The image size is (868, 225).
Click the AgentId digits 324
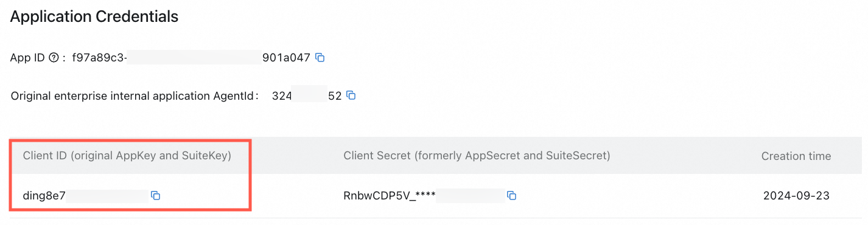(x=282, y=95)
